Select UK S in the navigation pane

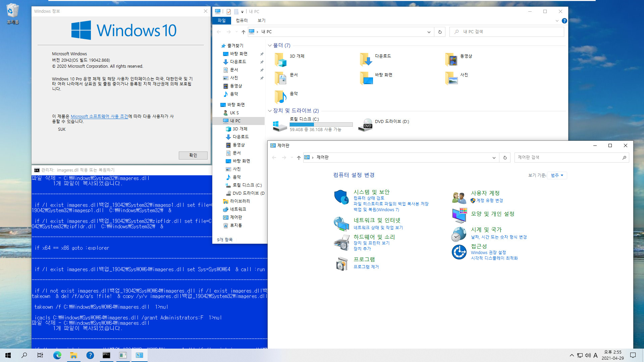pyautogui.click(x=231, y=113)
